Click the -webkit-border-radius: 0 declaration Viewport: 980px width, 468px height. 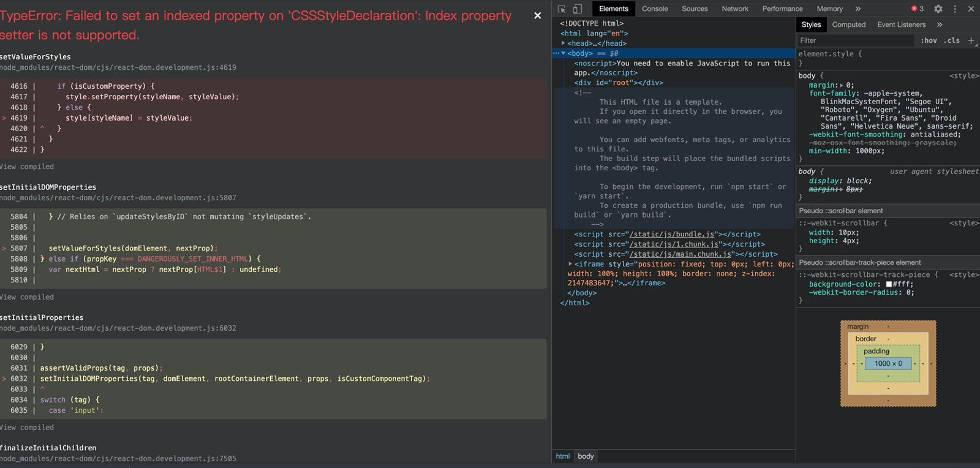click(x=861, y=293)
